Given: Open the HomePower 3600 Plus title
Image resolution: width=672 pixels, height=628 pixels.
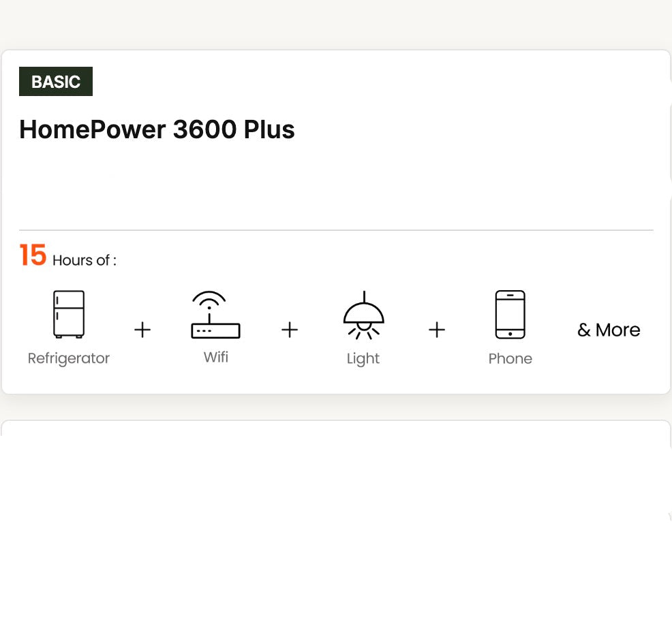Looking at the screenshot, I should click(157, 129).
